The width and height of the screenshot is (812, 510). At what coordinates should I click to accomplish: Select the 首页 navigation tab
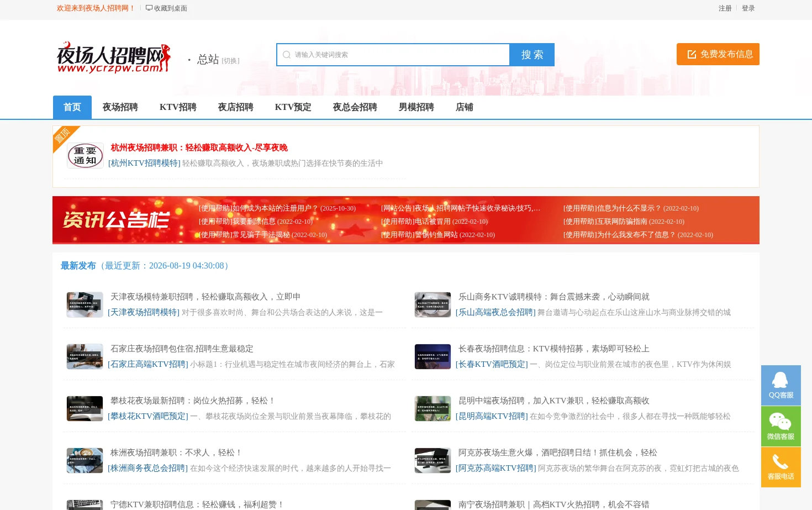click(72, 107)
